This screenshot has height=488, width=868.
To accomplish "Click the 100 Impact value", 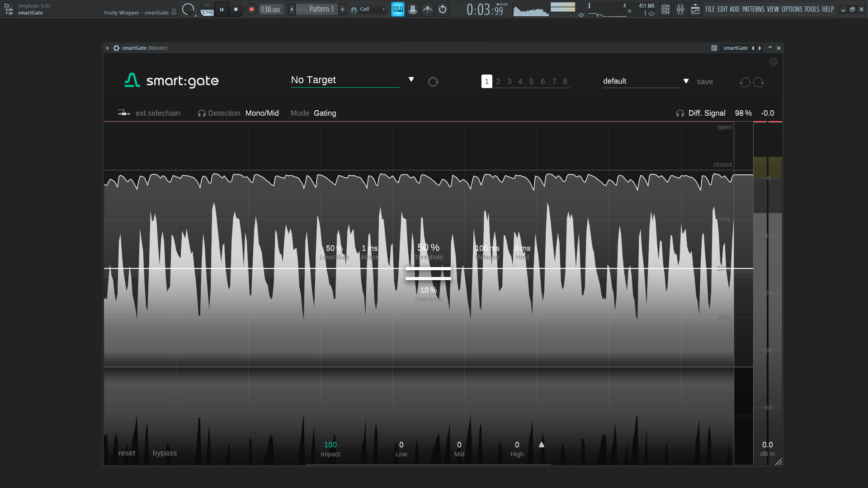I will click(330, 445).
